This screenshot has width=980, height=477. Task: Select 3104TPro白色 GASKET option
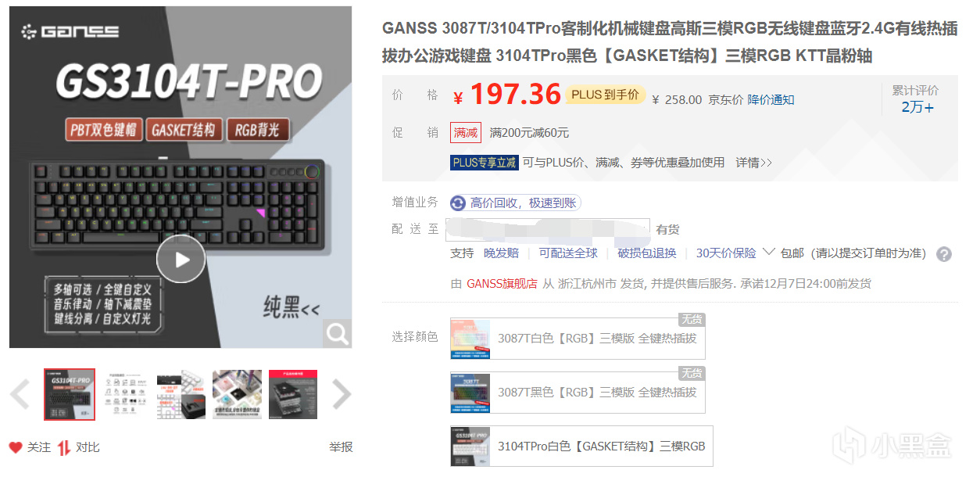(x=581, y=447)
